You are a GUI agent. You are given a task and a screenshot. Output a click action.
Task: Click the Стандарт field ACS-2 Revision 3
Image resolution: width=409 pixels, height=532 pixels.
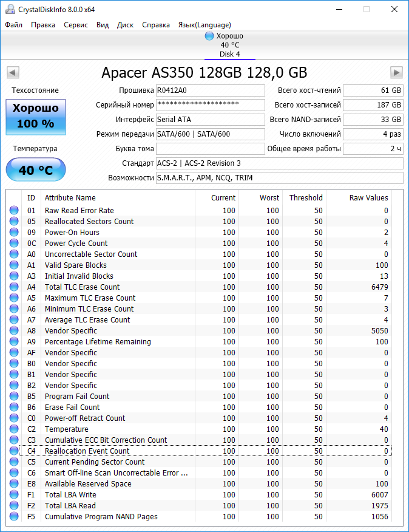(280, 163)
